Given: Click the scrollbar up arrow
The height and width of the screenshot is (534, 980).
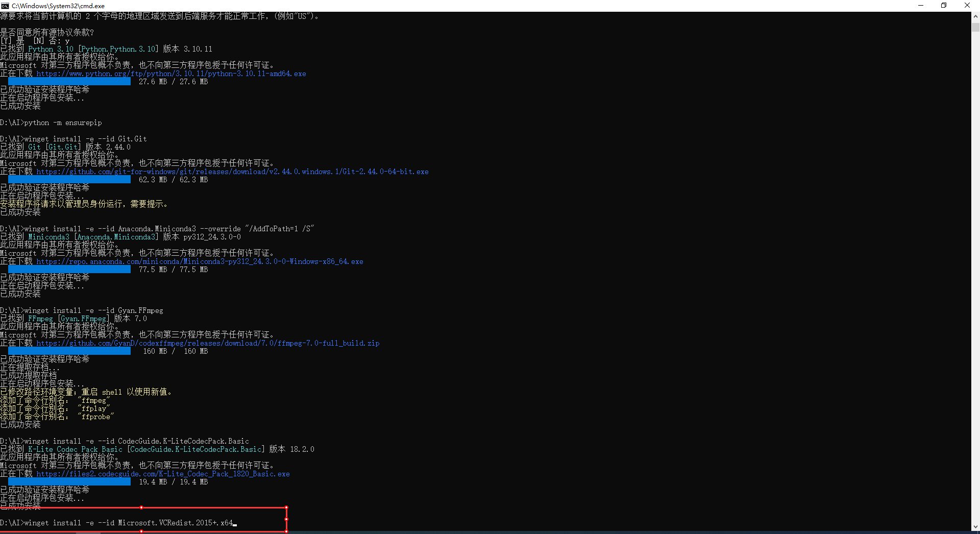Looking at the screenshot, I should tap(975, 16).
